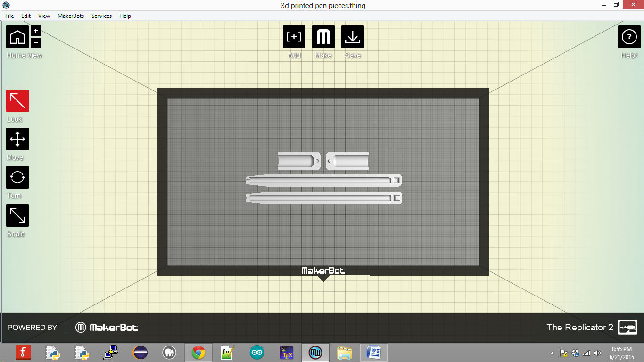644x362 pixels.
Task: Select the Turn tool
Action: point(17,177)
